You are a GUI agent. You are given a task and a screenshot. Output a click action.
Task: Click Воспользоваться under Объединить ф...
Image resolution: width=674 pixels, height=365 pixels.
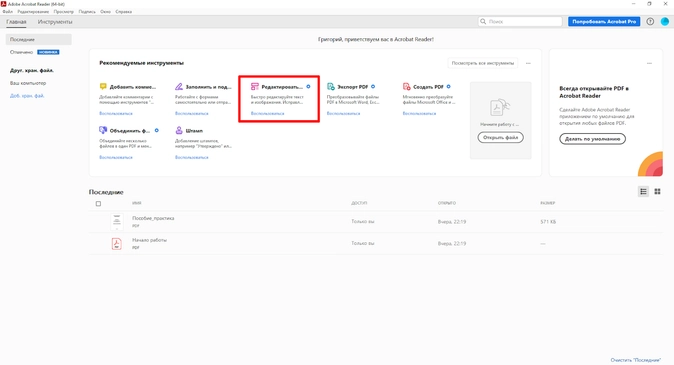tap(116, 157)
